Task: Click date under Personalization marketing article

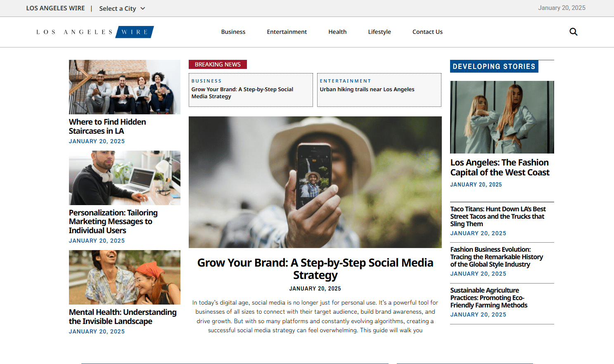Action: tap(97, 241)
